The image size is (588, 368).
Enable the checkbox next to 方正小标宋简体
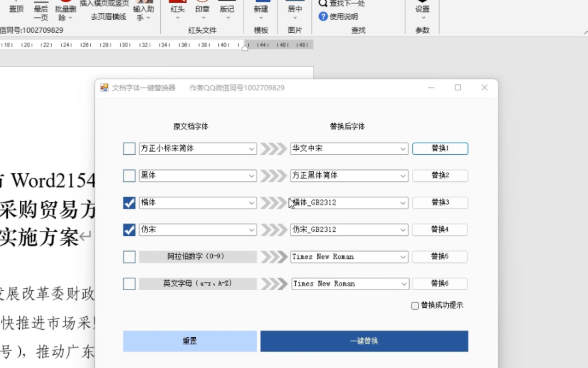(129, 149)
